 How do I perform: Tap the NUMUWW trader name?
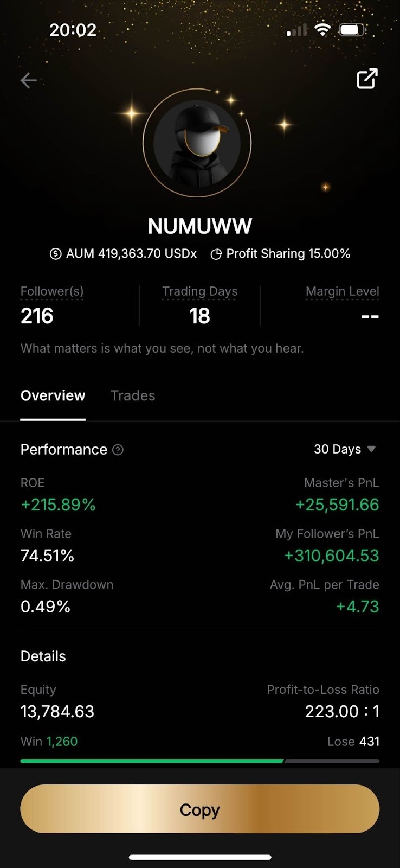click(200, 226)
